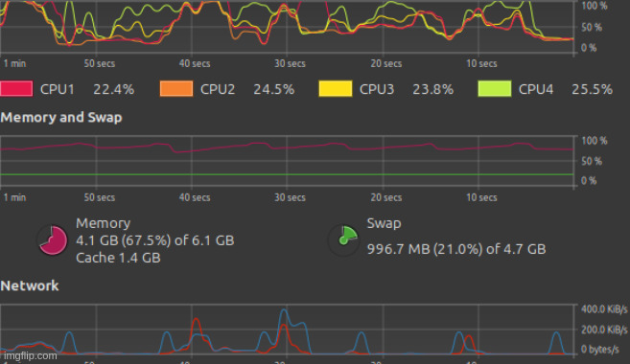Click the Memory 4.1 GB usage text
The height and width of the screenshot is (364, 630).
coord(154,240)
